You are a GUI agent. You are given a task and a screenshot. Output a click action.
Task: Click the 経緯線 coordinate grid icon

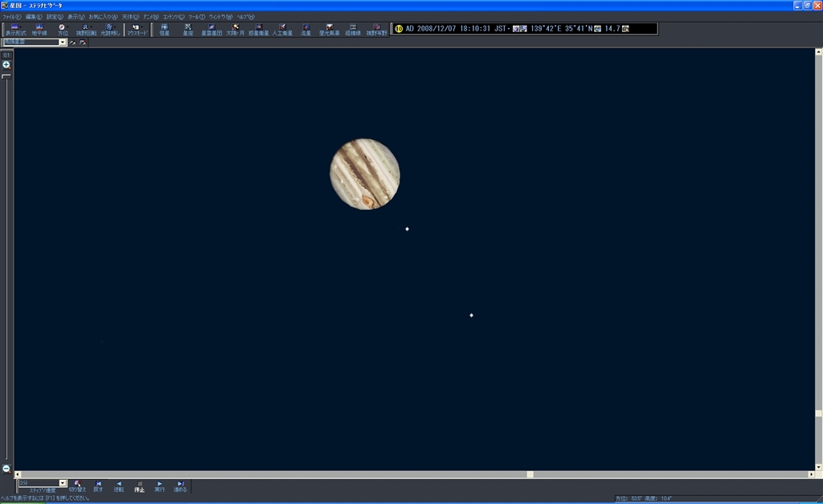point(352,29)
